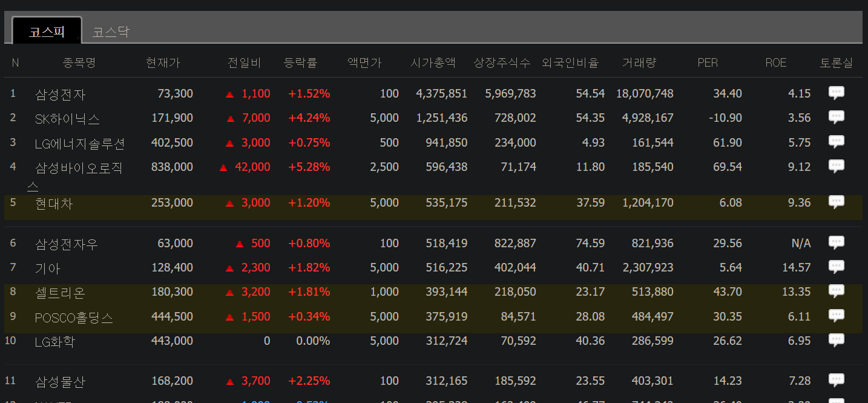Select 삼성전자 current price 73,300
This screenshot has width=868, height=403.
(x=176, y=93)
